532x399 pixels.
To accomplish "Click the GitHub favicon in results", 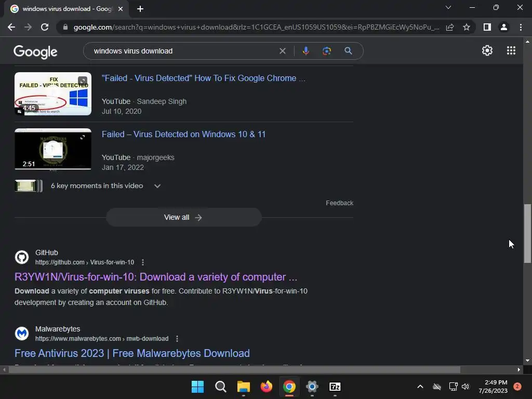I will point(22,257).
